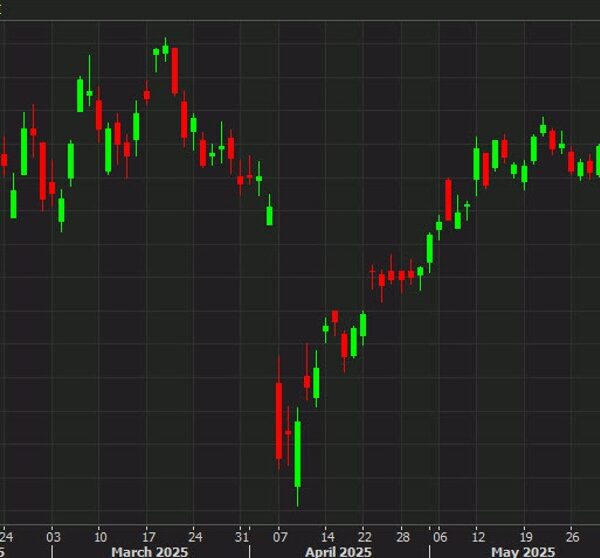This screenshot has height=558, width=600.
Task: Click the April 2025 month label
Action: [x=338, y=551]
